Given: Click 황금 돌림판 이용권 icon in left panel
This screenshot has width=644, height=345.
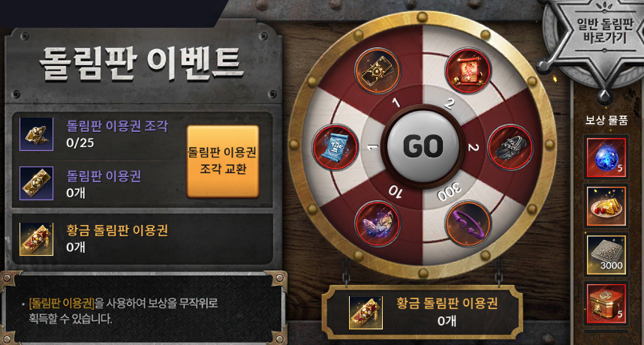Looking at the screenshot, I should 37,239.
